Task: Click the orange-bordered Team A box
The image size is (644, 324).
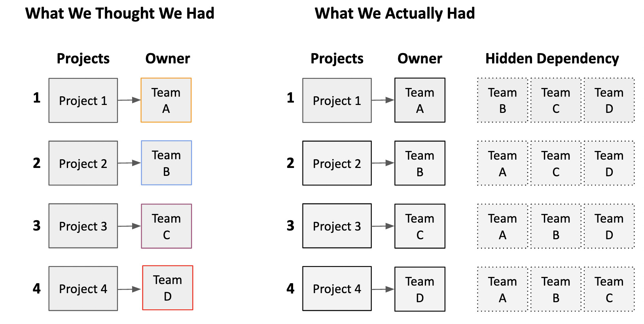Action: coord(166,100)
